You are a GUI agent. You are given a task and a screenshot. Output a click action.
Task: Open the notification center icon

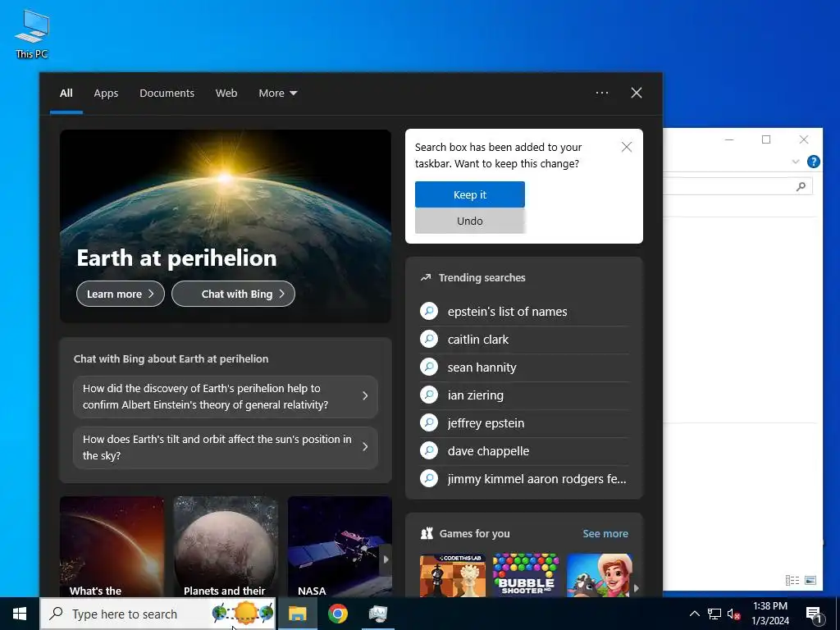[814, 614]
